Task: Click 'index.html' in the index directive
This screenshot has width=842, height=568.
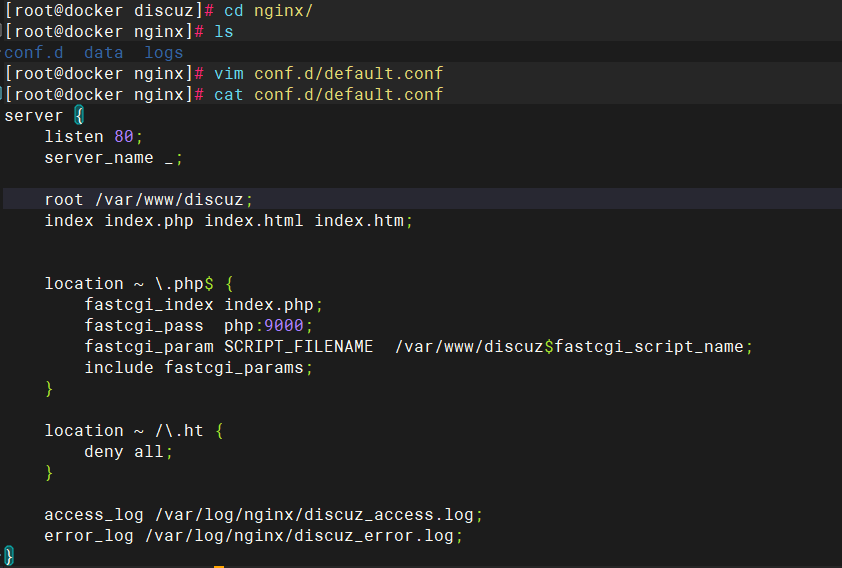Action: [x=253, y=221]
